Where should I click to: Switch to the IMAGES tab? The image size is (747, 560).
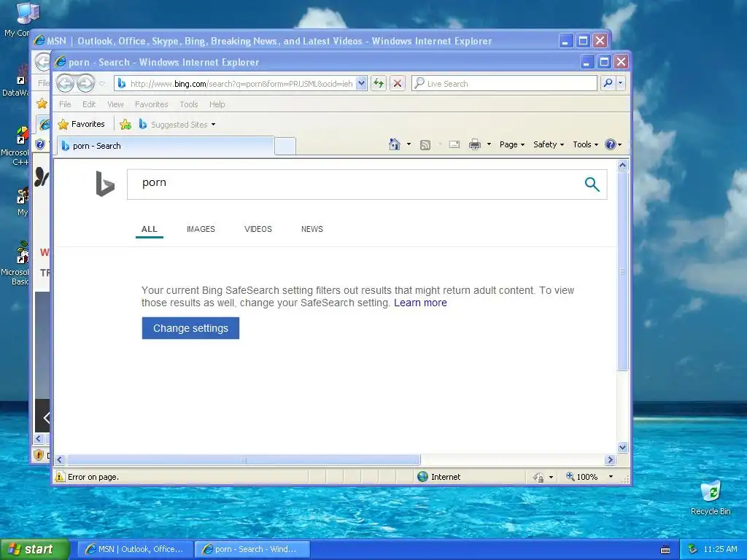pyautogui.click(x=201, y=229)
